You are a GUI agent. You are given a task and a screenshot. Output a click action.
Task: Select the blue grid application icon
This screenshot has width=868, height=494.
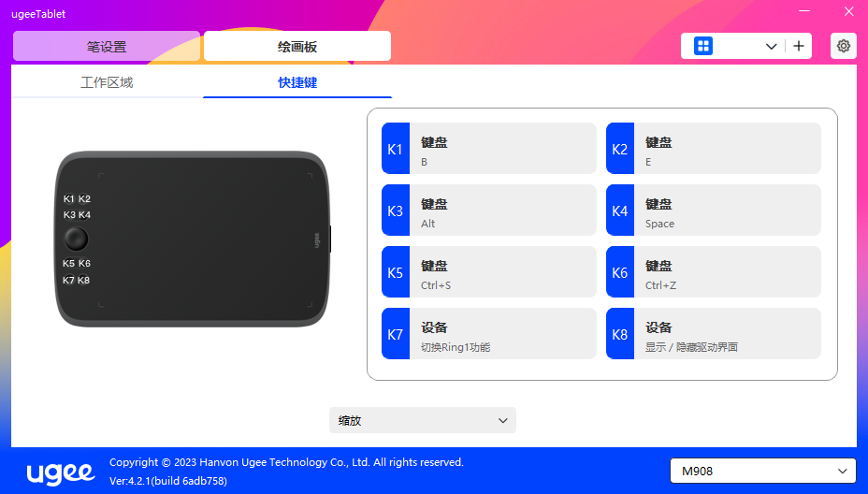(703, 46)
